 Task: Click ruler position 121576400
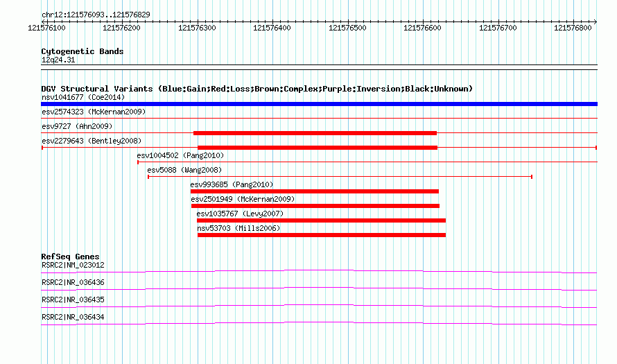[x=272, y=28]
